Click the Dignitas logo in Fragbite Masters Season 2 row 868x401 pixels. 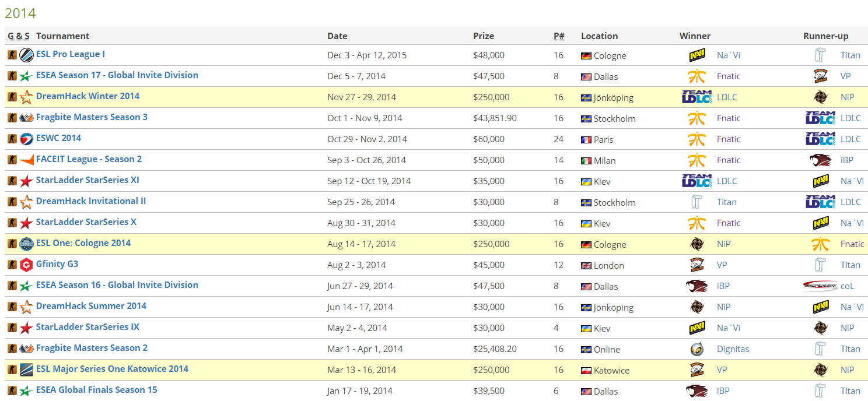point(696,349)
